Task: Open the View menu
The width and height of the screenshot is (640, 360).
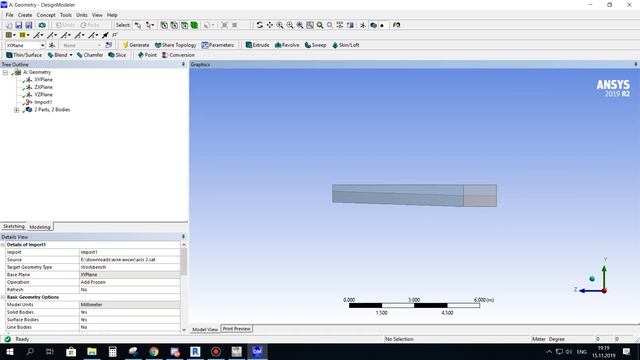Action: click(x=97, y=15)
